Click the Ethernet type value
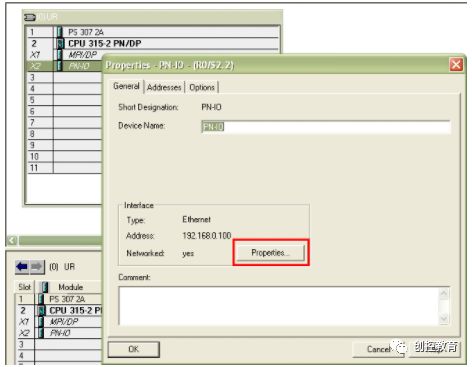 click(196, 220)
